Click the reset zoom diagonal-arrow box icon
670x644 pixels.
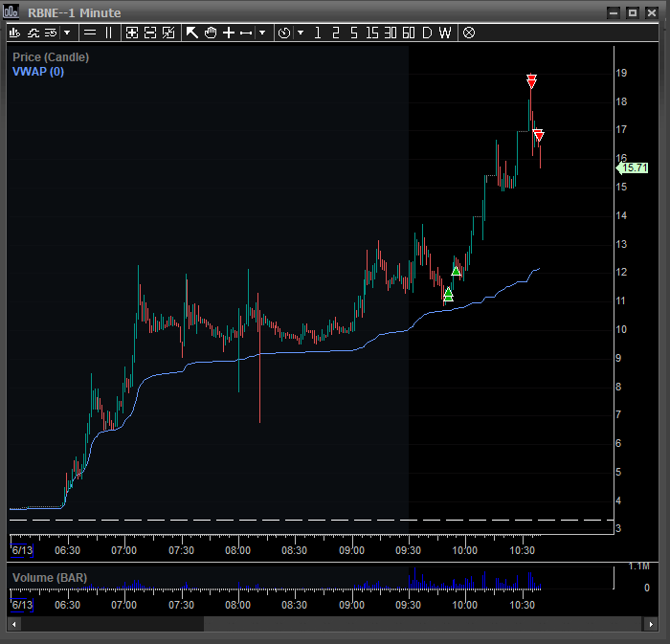pos(168,33)
